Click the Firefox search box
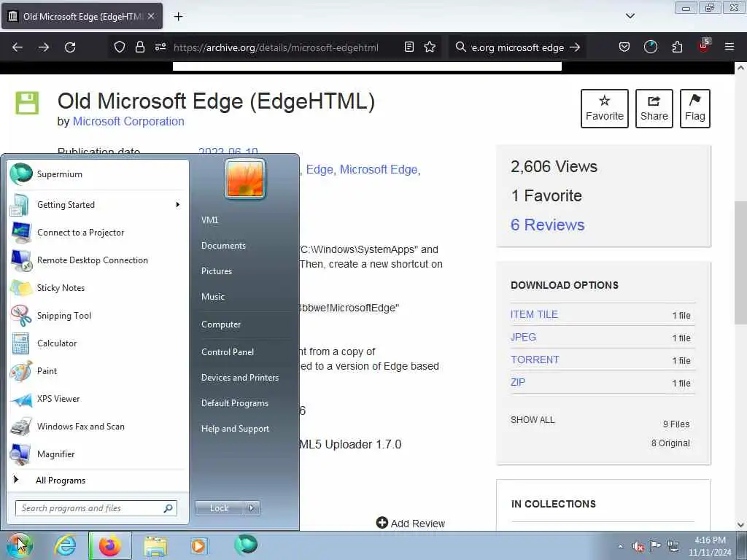The width and height of the screenshot is (747, 560). click(x=517, y=47)
